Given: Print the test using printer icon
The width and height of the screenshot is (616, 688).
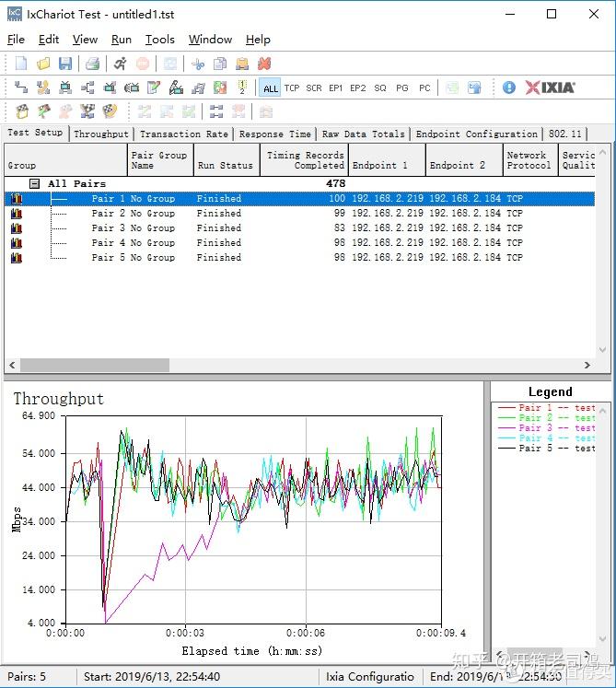Looking at the screenshot, I should click(x=93, y=64).
